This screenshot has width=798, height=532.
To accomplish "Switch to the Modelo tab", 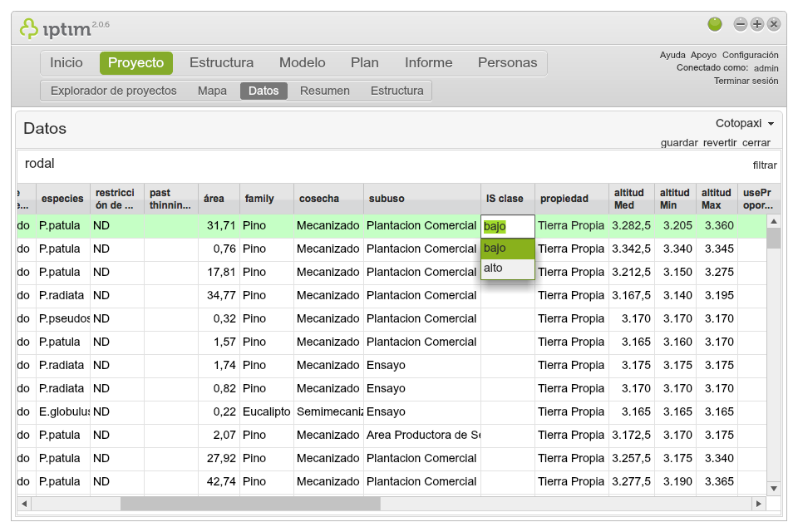I will [x=302, y=62].
